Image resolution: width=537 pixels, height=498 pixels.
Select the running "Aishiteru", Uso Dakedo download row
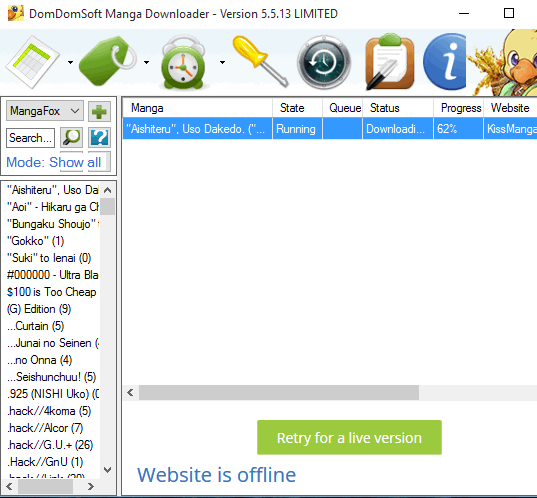point(330,129)
